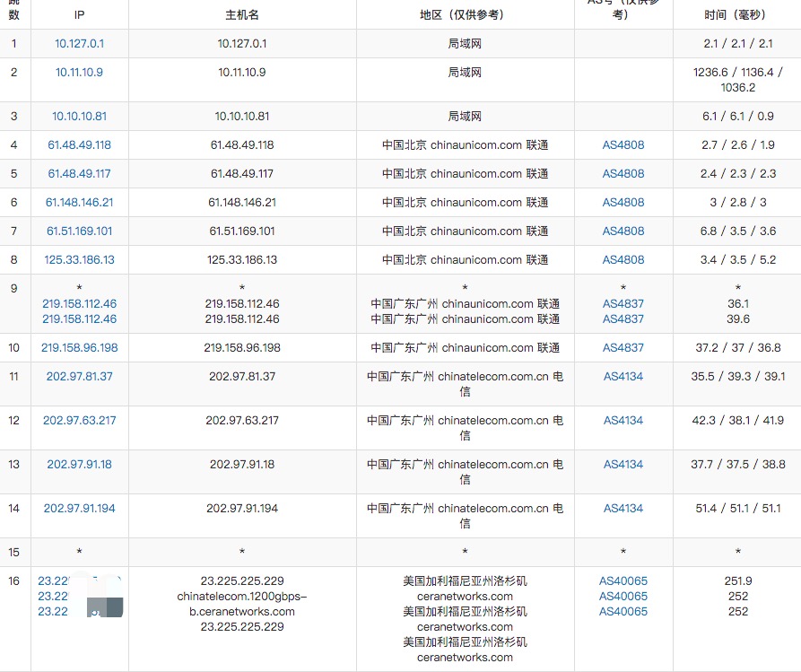
Task: Click the time value "2.4 / 2.3 / 2.3"
Action: 737,173
